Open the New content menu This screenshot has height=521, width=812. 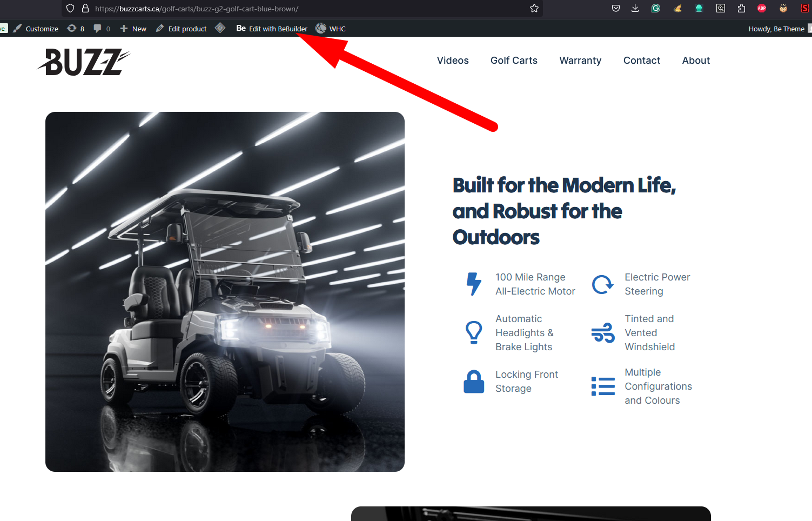click(x=133, y=29)
